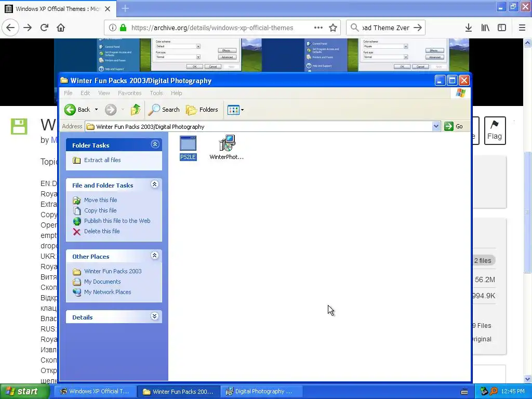Click the Flag button on archive.org
532x399 pixels.
pyautogui.click(x=495, y=130)
